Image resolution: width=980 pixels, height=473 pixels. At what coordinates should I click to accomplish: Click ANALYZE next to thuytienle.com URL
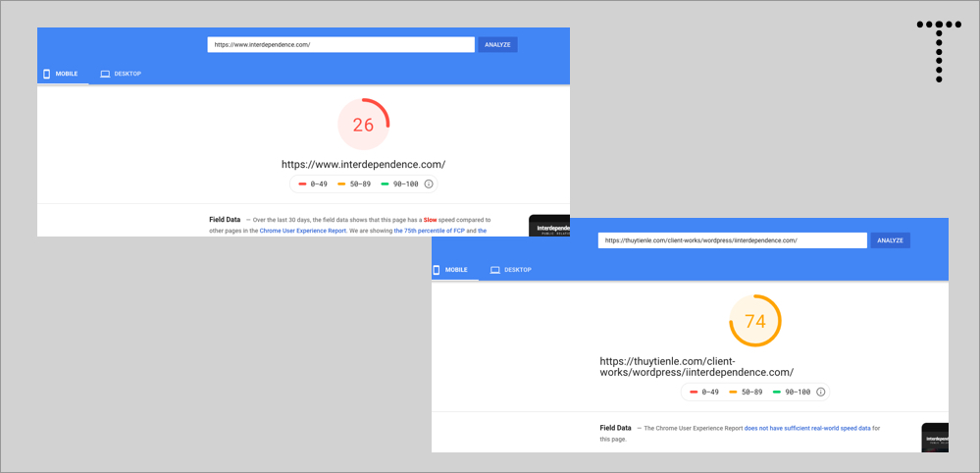(x=890, y=240)
